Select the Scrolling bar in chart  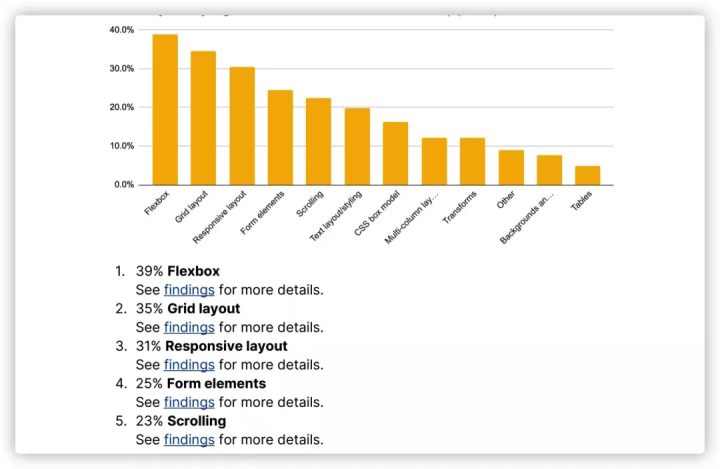[x=318, y=142]
